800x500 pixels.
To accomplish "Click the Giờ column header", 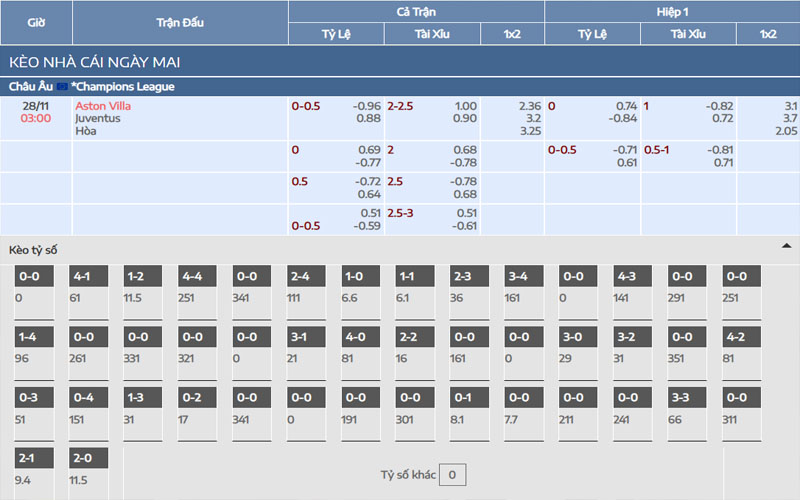I will coord(36,22).
